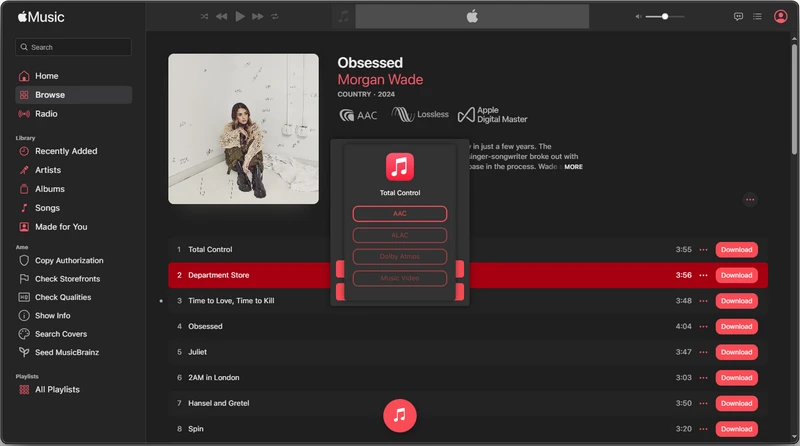800x446 pixels.
Task: Open Recently Added library section
Action: [x=73, y=151]
